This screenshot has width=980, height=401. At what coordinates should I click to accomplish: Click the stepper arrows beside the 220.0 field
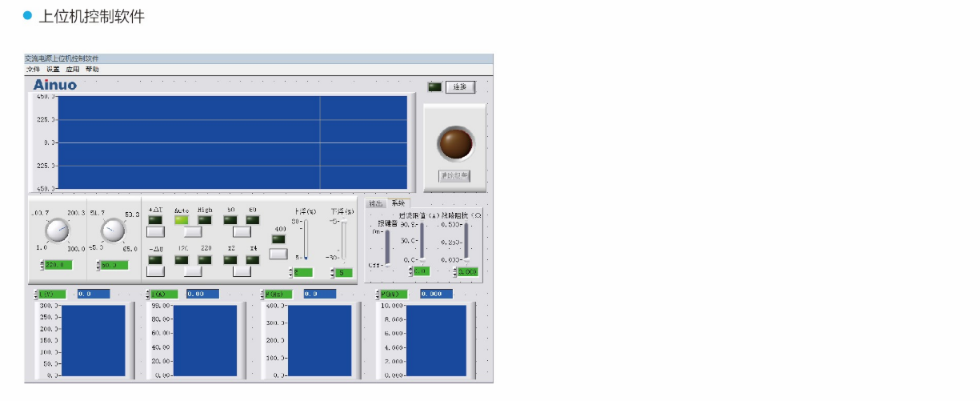tap(42, 265)
